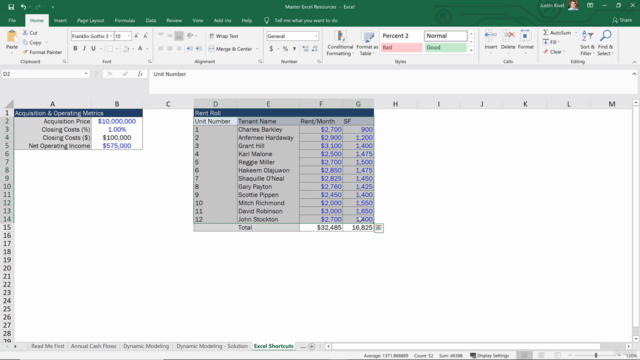Apply comma style format
This screenshot has height=360, width=640.
pos(294,49)
